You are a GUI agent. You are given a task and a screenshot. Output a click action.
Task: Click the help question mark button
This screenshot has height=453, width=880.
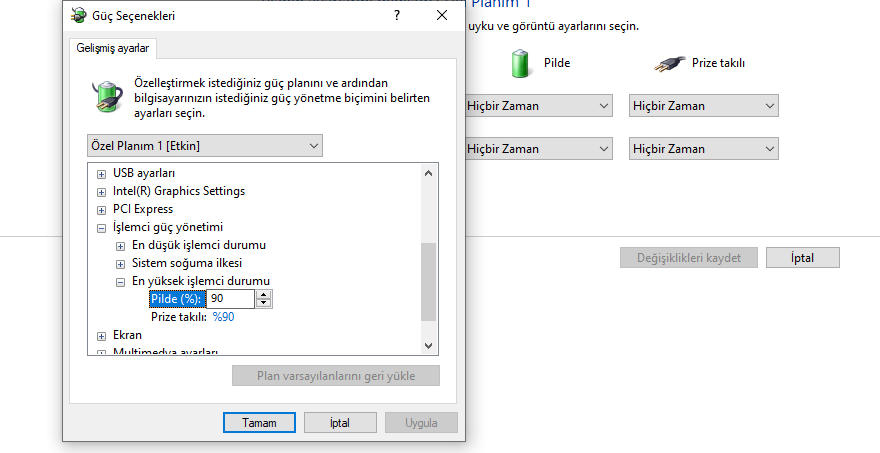point(397,15)
